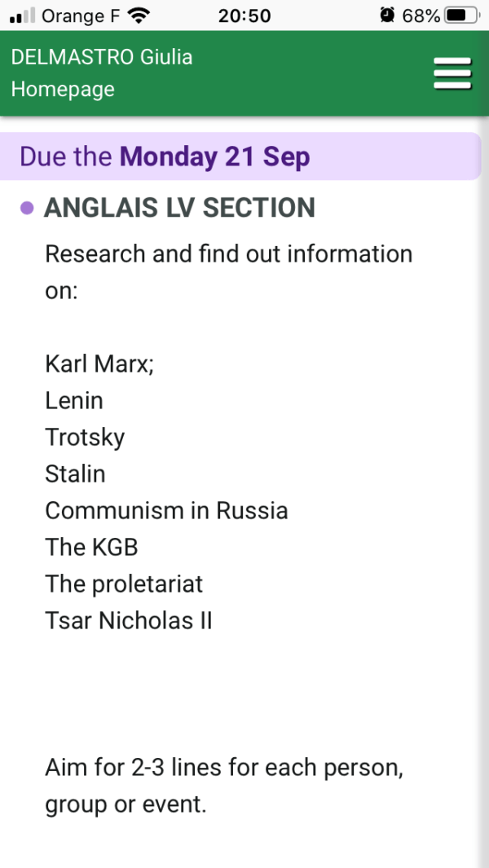Open the hamburger menu

pos(452,73)
